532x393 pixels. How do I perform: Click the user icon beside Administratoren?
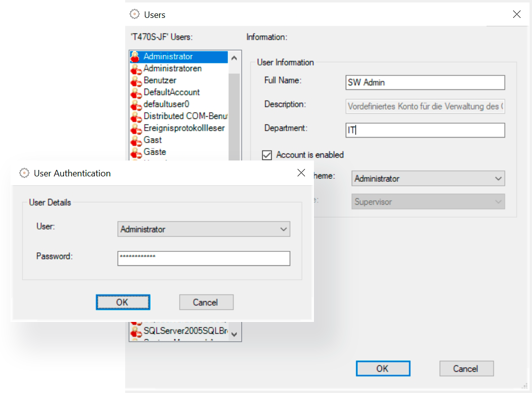[x=137, y=69]
